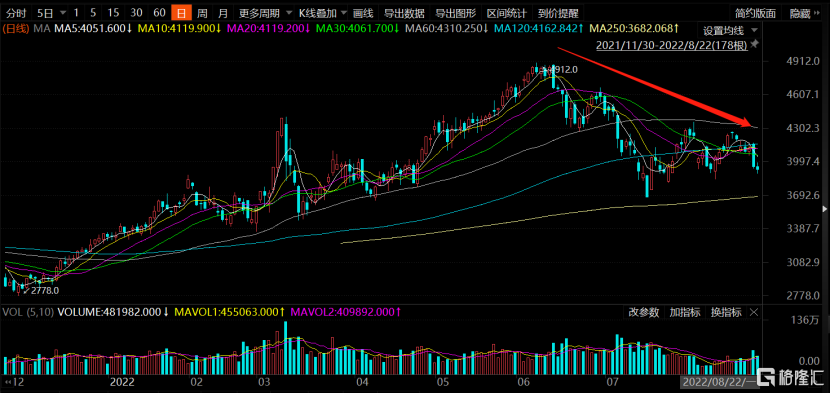Click the MAVOL2:409892.000 value
Image resolution: width=831 pixels, height=394 pixels.
point(346,312)
